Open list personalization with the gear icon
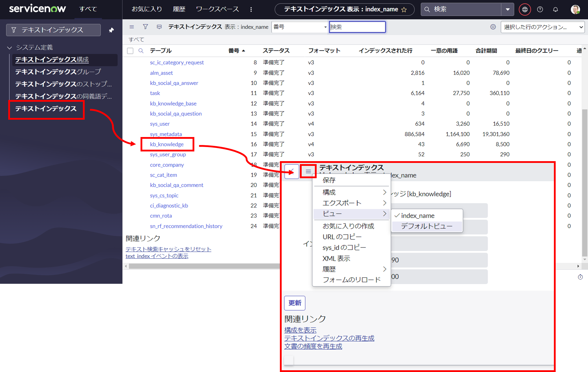 point(493,27)
